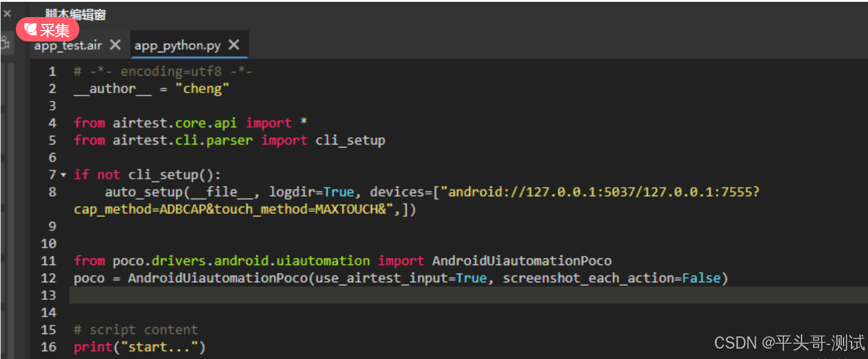Click "poco.drivers.android.uiautomation" on line 11
Image resolution: width=868 pixels, height=359 pixels.
pyautogui.click(x=241, y=261)
